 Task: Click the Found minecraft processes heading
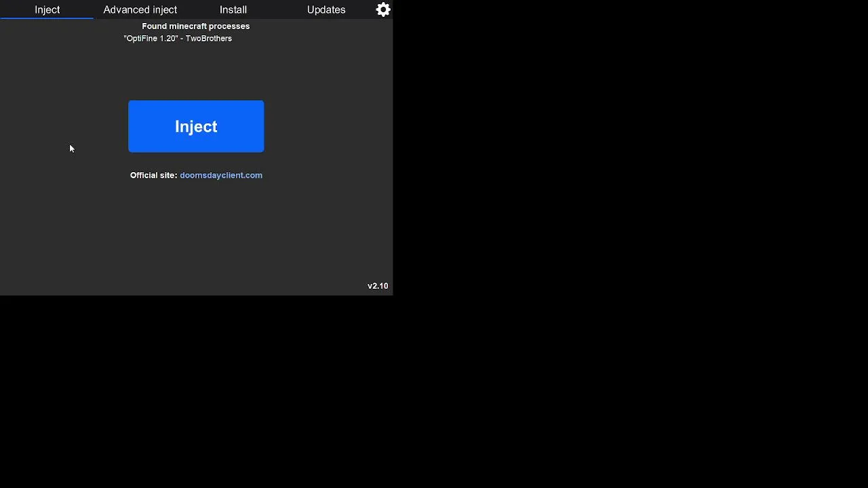196,26
